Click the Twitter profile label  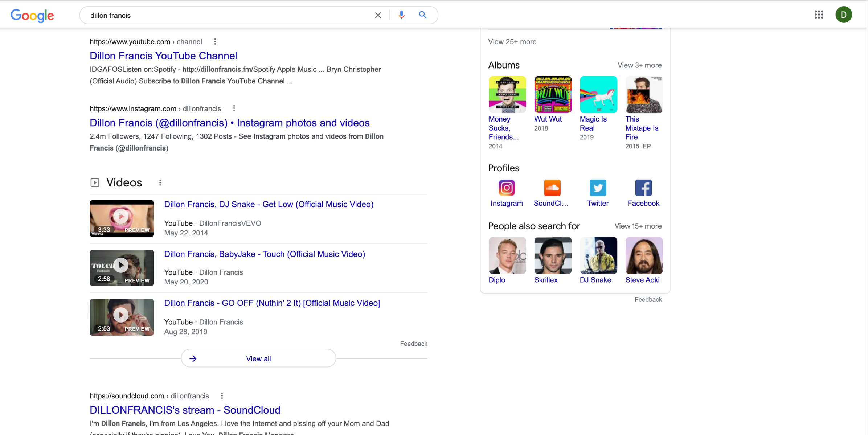598,203
